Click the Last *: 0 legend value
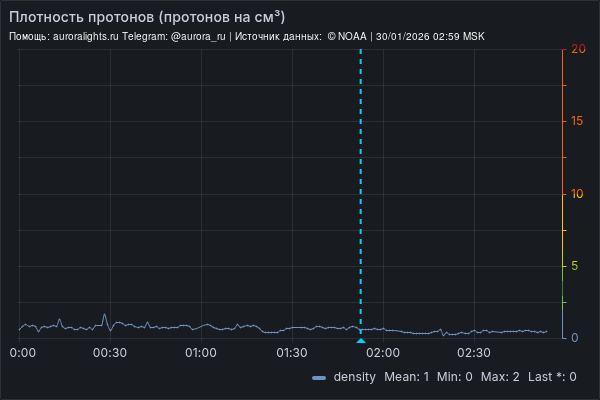 (x=552, y=378)
